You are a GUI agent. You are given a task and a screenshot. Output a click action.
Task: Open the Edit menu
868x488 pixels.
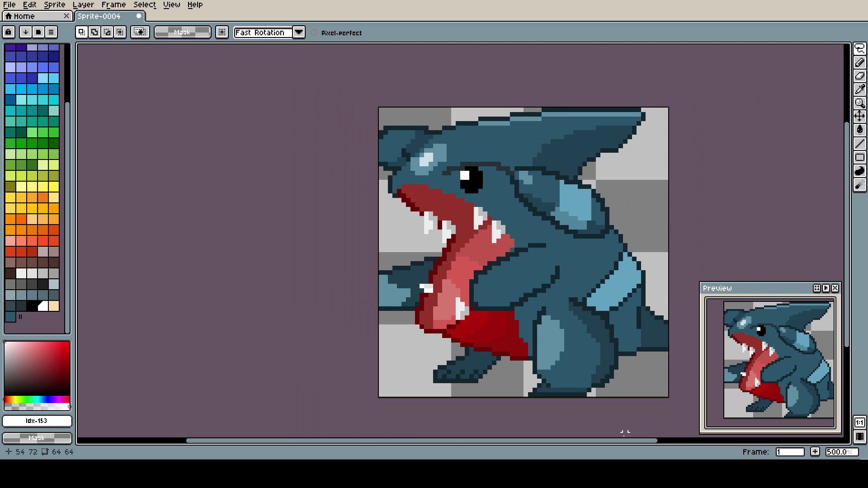pos(29,5)
